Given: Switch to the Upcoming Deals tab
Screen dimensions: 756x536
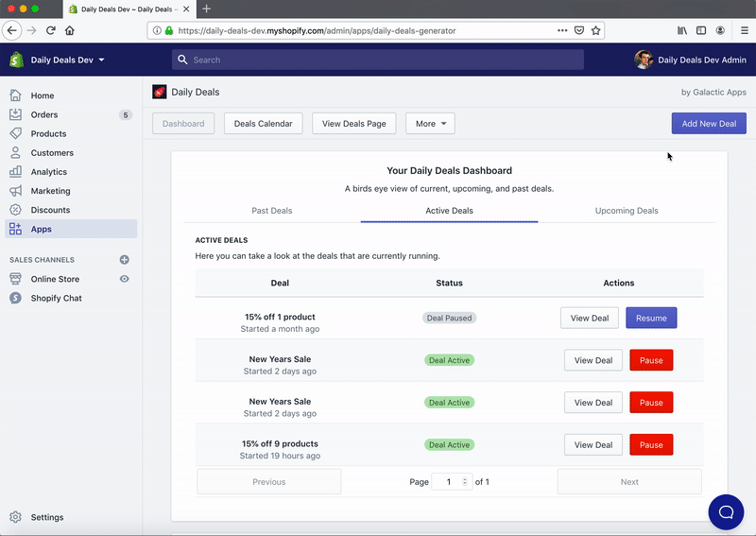Looking at the screenshot, I should tap(626, 211).
